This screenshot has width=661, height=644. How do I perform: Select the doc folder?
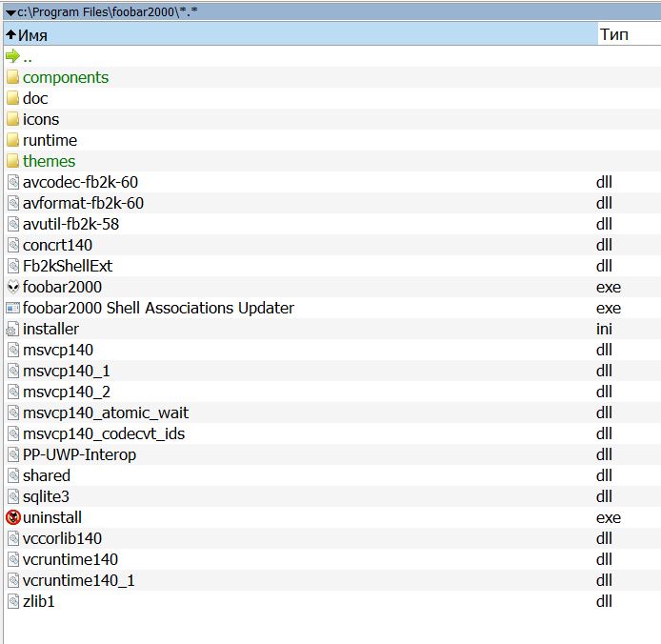click(x=35, y=98)
